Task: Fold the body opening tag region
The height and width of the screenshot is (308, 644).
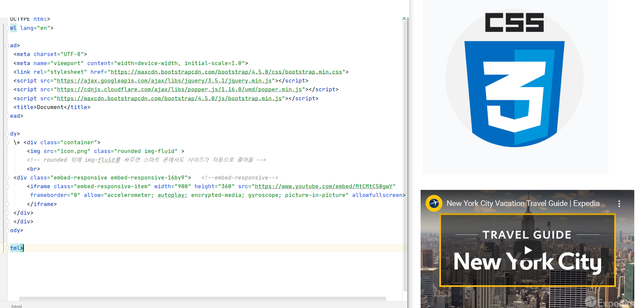Action: (7, 134)
